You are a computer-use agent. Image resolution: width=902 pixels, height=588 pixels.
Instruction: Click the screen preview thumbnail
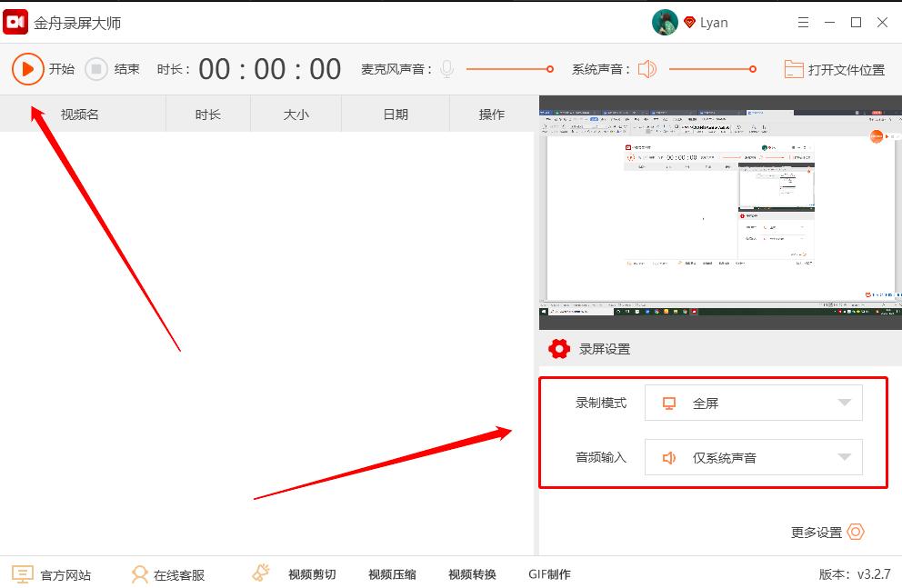coord(720,212)
